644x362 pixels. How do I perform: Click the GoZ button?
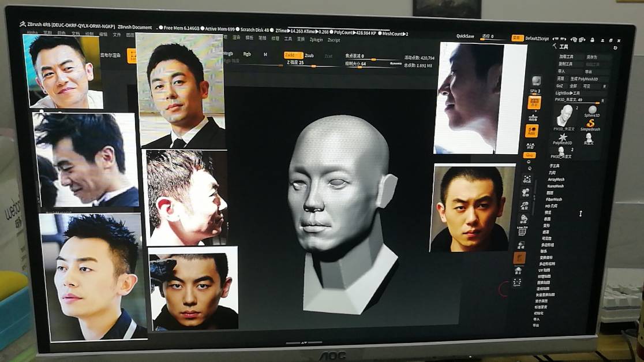pyautogui.click(x=559, y=85)
